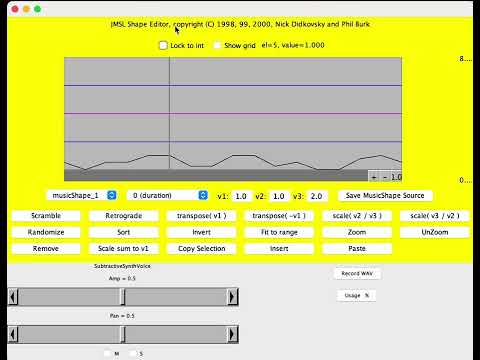Image resolution: width=480 pixels, height=360 pixels.
Task: Click the UnZoom button
Action: tap(435, 232)
